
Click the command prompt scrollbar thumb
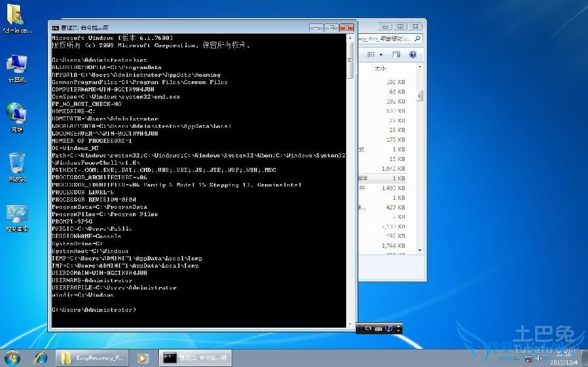point(350,60)
